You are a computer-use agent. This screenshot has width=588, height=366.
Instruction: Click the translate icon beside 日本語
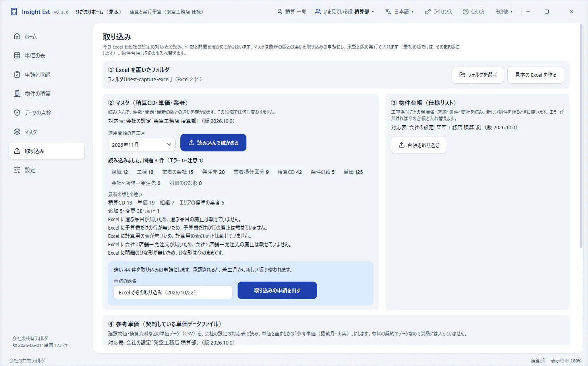pyautogui.click(x=388, y=12)
